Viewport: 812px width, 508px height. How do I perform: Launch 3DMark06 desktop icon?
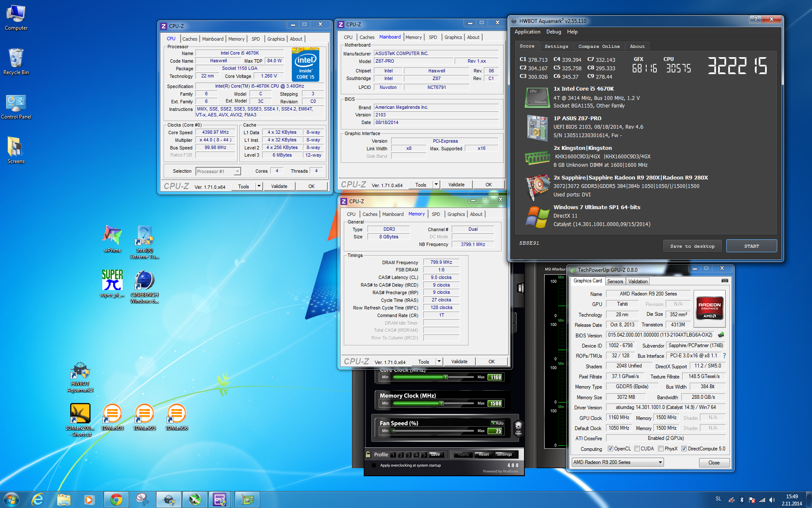(177, 417)
